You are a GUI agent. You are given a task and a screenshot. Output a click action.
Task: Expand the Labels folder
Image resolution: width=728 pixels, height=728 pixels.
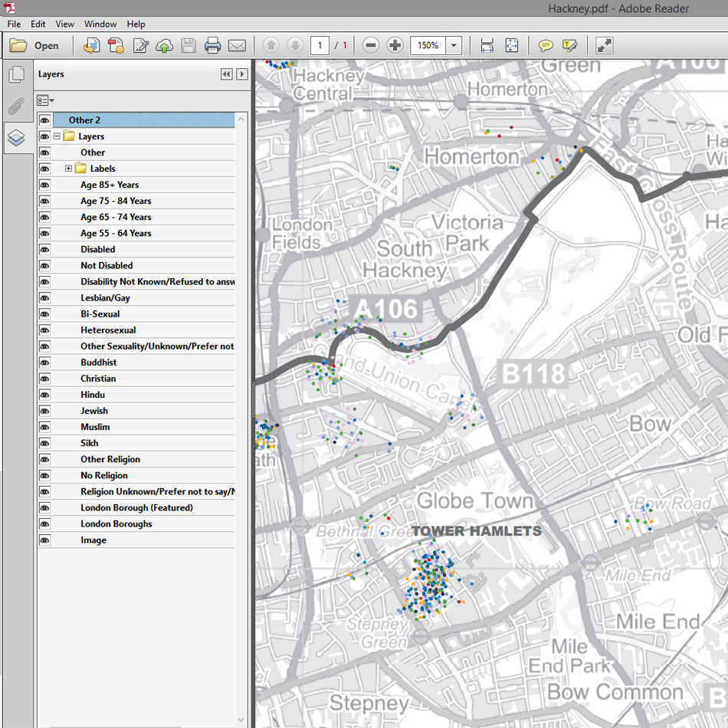point(68,169)
